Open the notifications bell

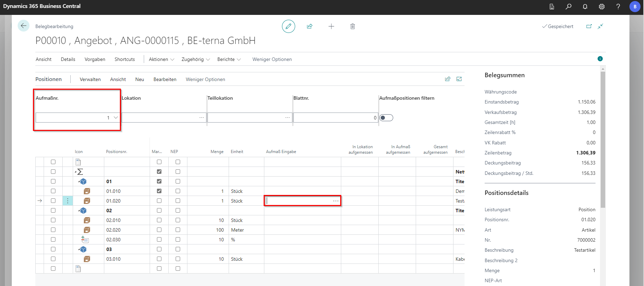[585, 7]
